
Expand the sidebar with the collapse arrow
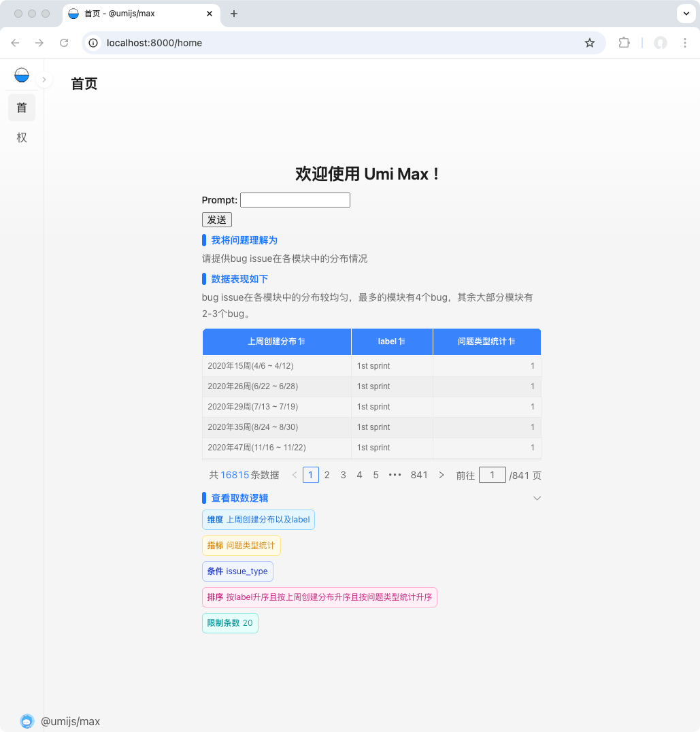coord(44,80)
